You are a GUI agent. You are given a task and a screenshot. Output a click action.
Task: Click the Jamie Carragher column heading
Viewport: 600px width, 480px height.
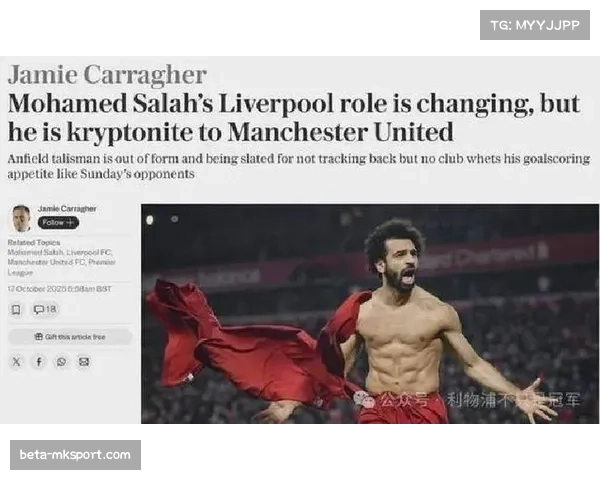107,75
